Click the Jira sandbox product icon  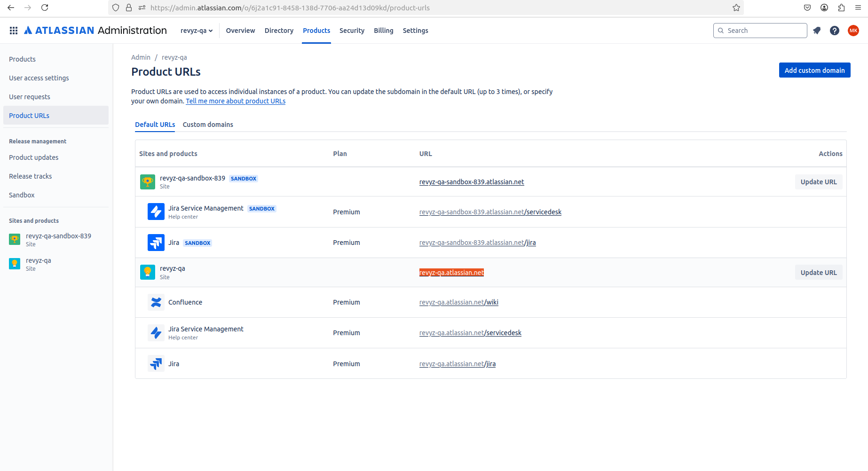point(156,243)
